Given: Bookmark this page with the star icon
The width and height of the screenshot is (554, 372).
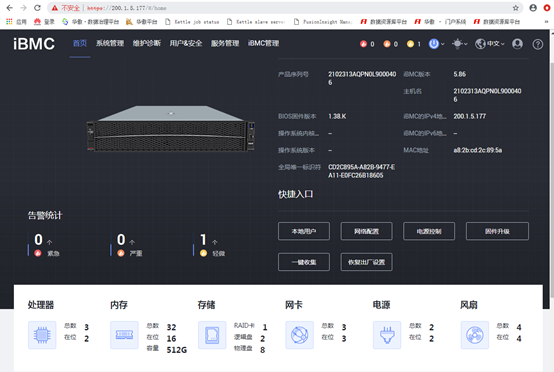Looking at the screenshot, I should pos(515,8).
